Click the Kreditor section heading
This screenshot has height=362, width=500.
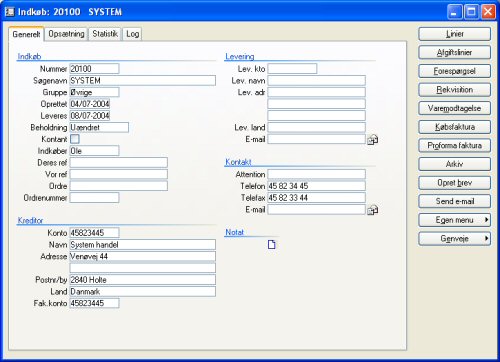[x=30, y=220]
